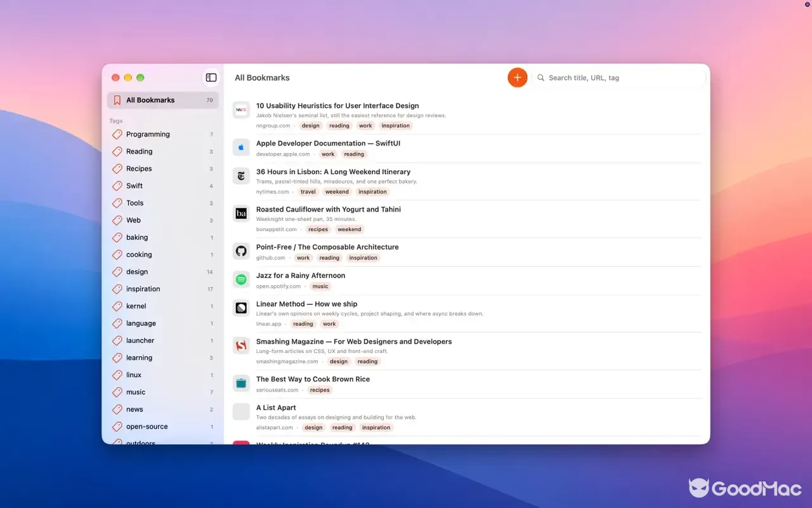Screen dimensions: 812x508
Task: Click the Bon Appétit favicon
Action: 241,213
